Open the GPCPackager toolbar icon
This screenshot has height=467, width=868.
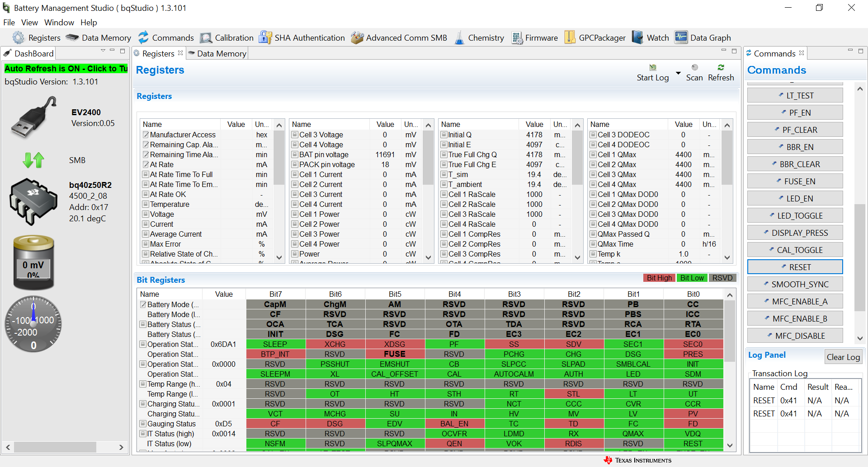point(570,38)
